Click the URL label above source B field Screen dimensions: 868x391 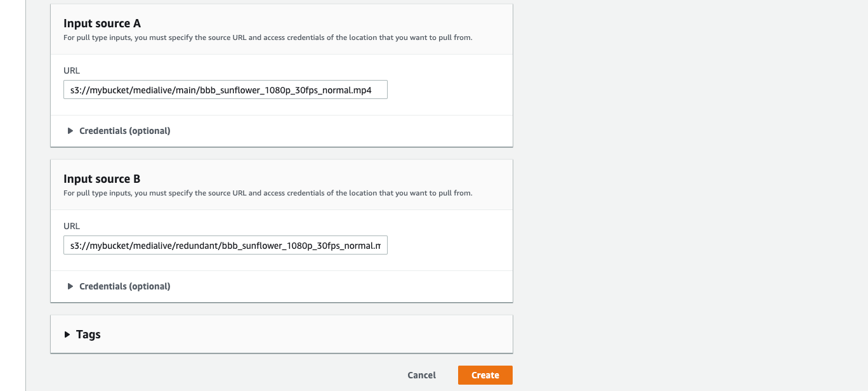[x=71, y=226]
